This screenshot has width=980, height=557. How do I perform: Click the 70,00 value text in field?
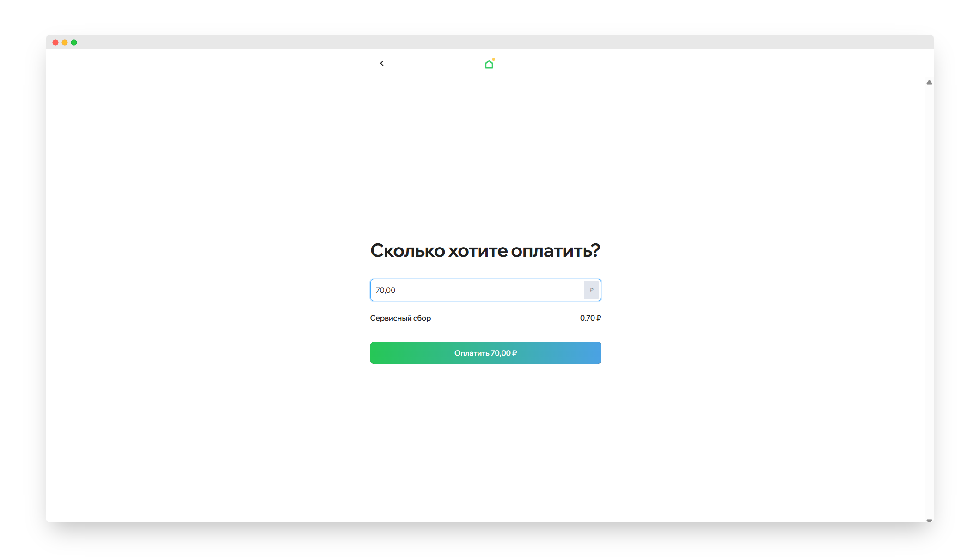pyautogui.click(x=385, y=290)
